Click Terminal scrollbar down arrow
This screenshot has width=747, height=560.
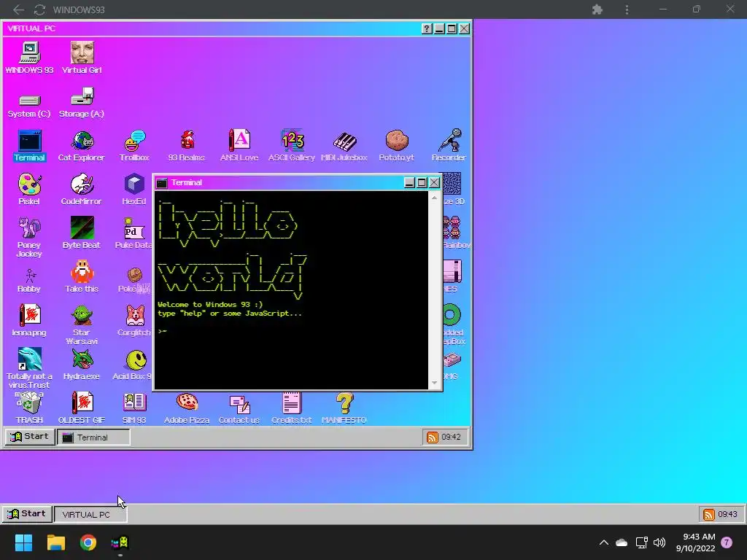click(x=434, y=383)
